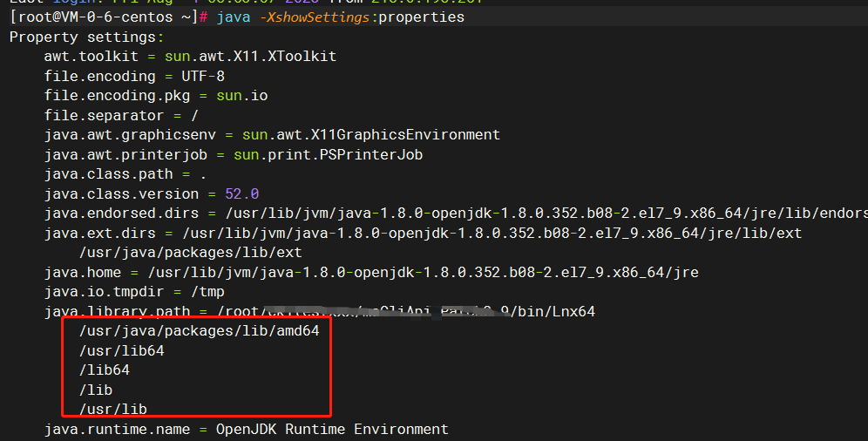Image resolution: width=868 pixels, height=441 pixels.
Task: Click the 'file.encoding.pkg = sun.io' line
Action: pos(156,96)
